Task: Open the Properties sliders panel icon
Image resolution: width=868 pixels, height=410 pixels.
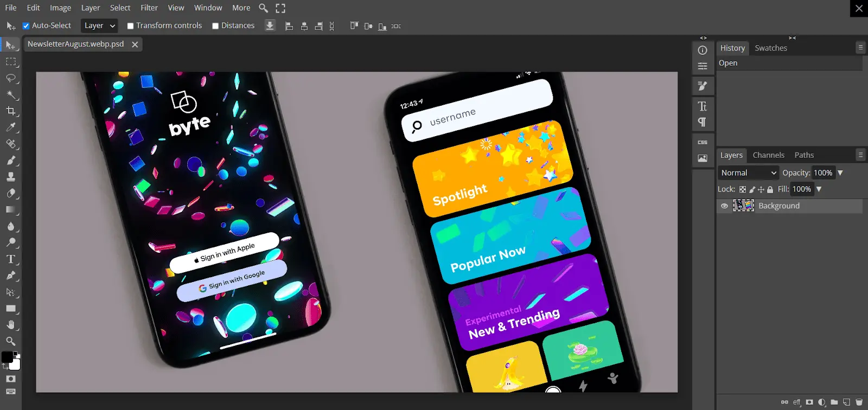Action: pos(703,66)
